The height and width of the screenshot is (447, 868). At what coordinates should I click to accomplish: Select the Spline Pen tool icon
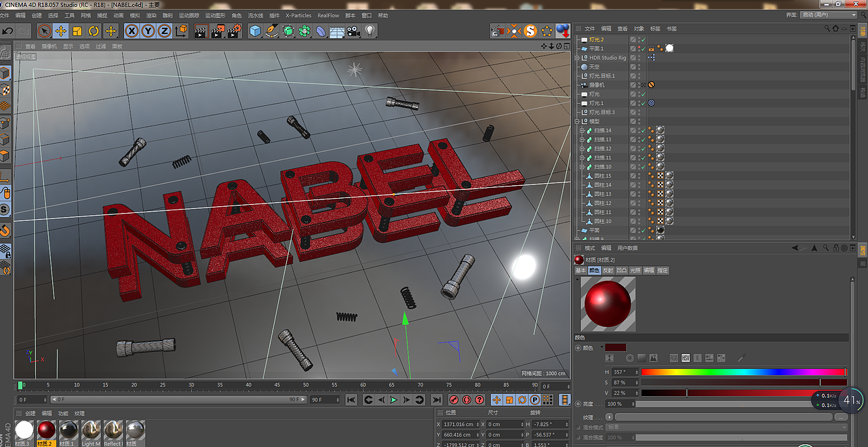point(271,31)
